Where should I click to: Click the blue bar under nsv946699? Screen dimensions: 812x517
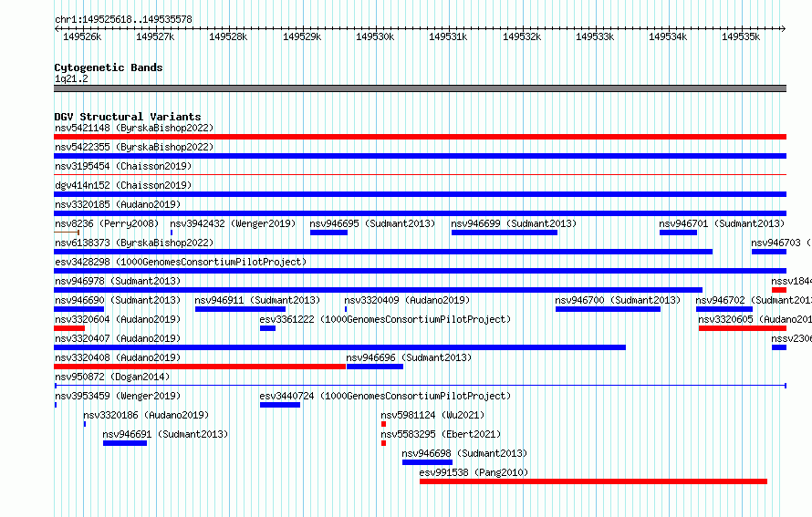tap(505, 233)
